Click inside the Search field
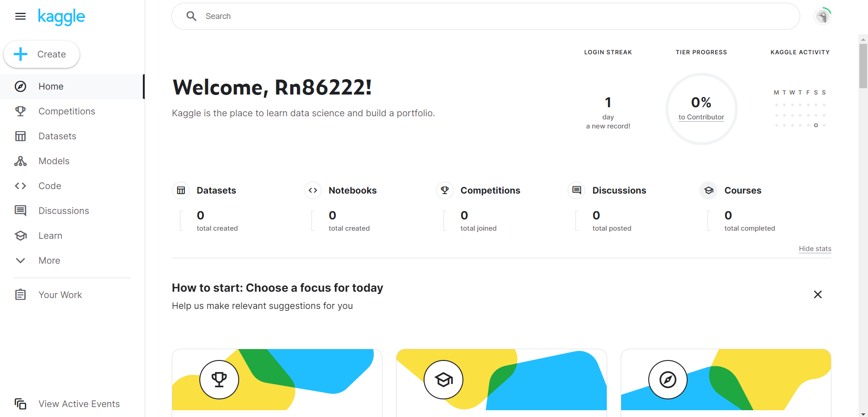The width and height of the screenshot is (868, 417). (486, 16)
